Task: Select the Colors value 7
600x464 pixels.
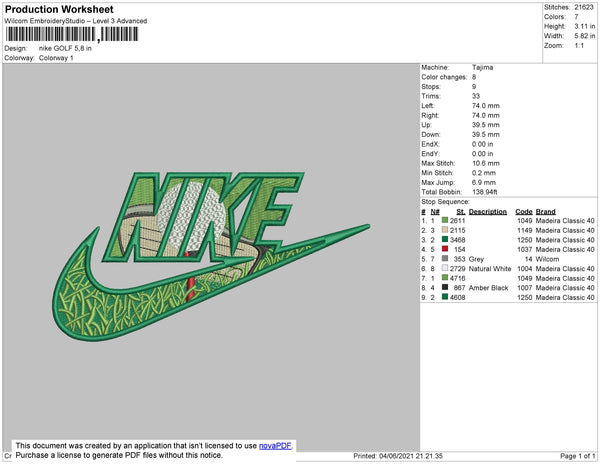Action: [x=576, y=17]
